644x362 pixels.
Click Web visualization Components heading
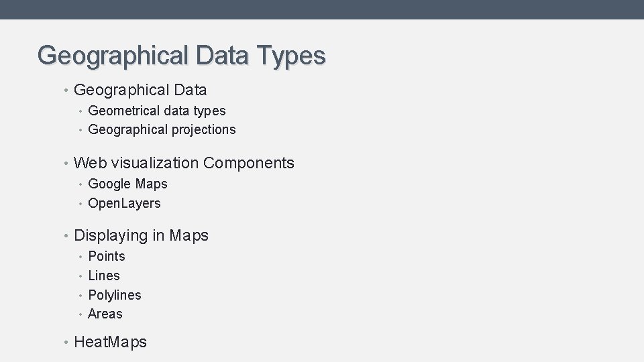(x=184, y=163)
